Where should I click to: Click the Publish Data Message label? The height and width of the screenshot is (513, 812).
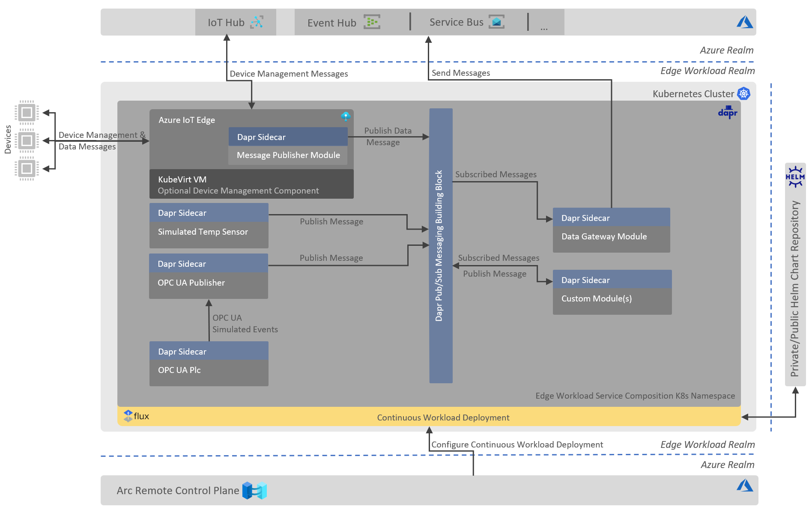point(388,137)
